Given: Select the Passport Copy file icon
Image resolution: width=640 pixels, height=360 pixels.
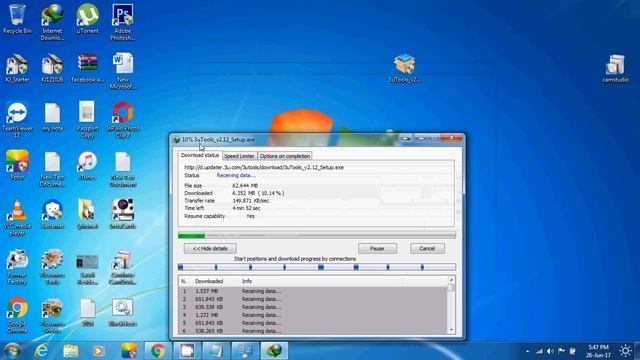Looking at the screenshot, I should [87, 120].
